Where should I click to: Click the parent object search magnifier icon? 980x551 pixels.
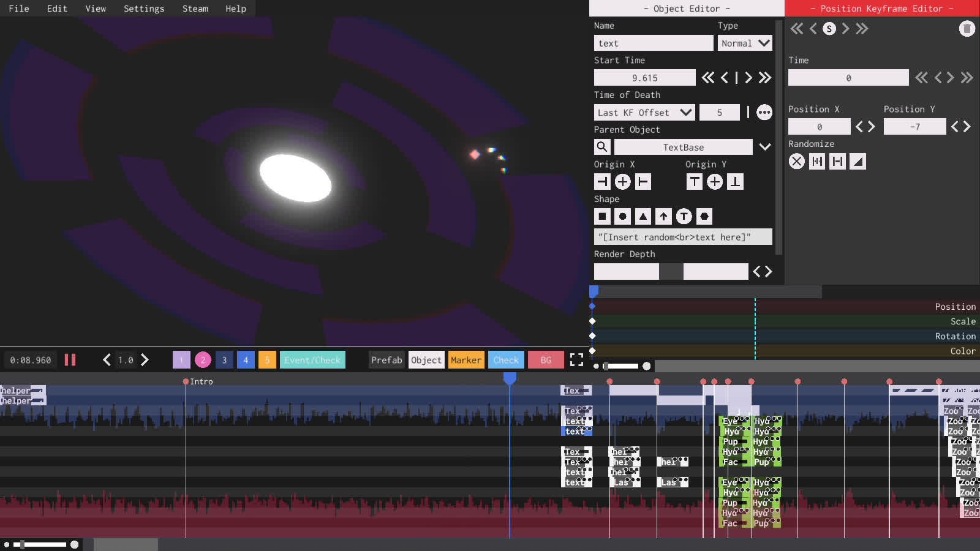click(x=602, y=147)
